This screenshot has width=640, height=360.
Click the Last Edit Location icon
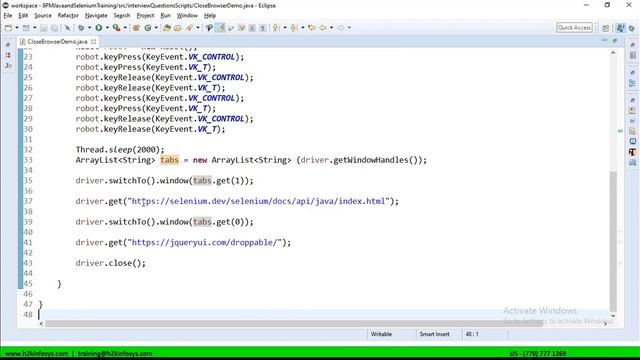click(312, 28)
